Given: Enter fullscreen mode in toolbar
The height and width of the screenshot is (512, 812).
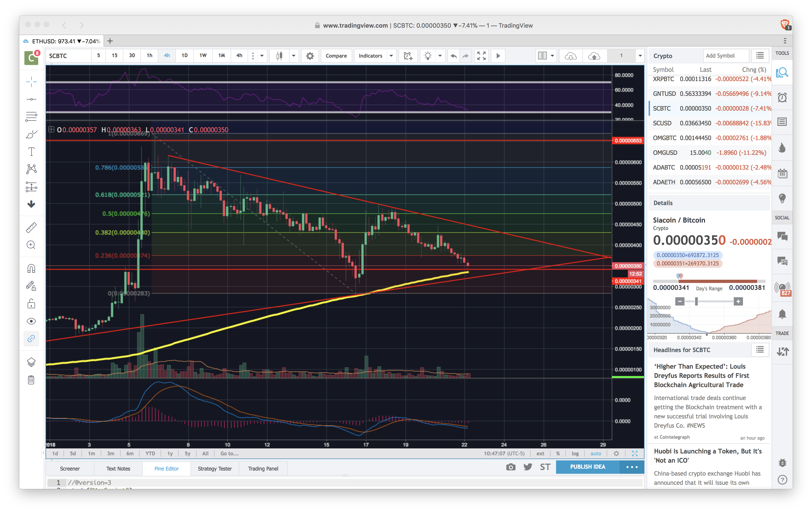Looking at the screenshot, I should [x=481, y=56].
